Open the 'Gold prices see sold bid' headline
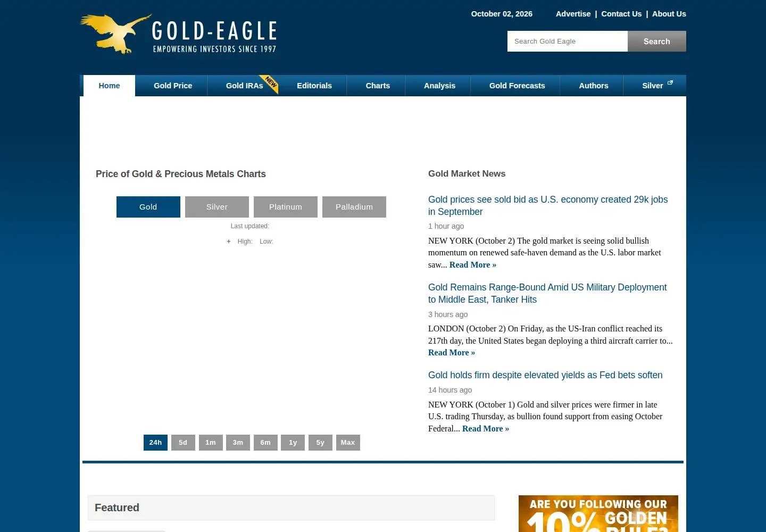Viewport: 766px width, 532px height. coord(548,205)
